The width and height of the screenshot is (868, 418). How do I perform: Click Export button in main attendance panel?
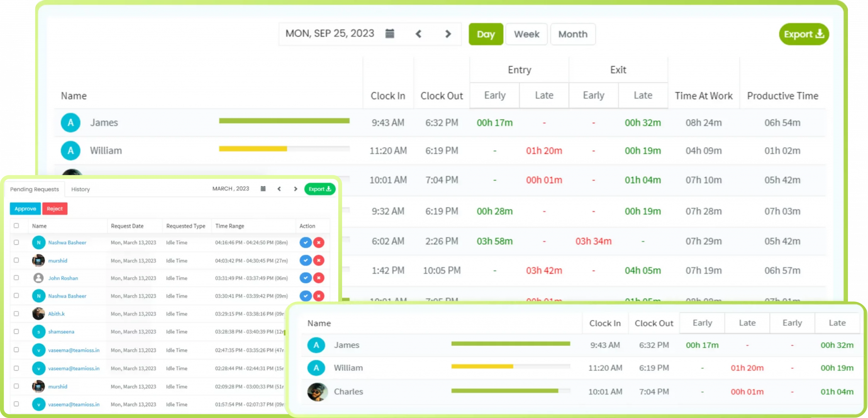tap(804, 34)
